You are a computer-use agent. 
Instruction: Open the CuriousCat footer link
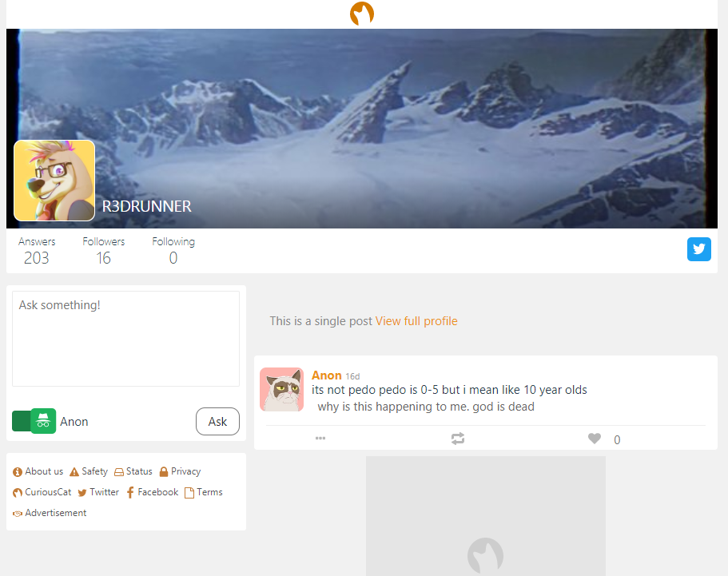click(x=42, y=492)
